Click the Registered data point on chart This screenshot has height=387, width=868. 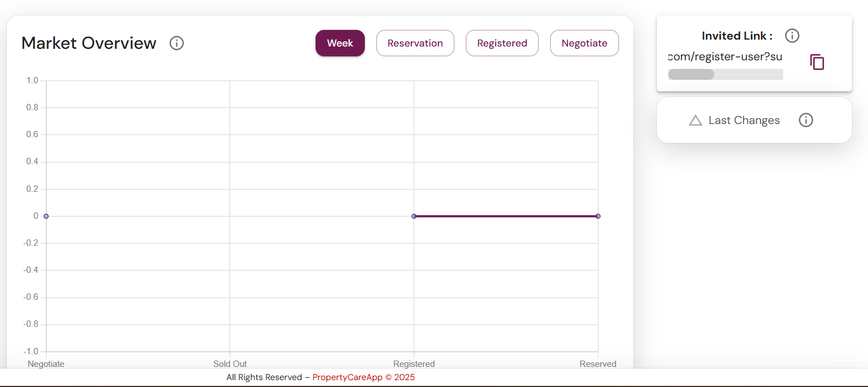click(414, 216)
